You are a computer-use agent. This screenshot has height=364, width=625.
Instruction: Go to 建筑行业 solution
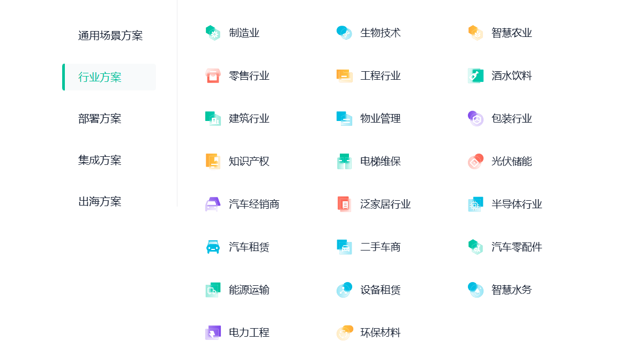coord(249,119)
